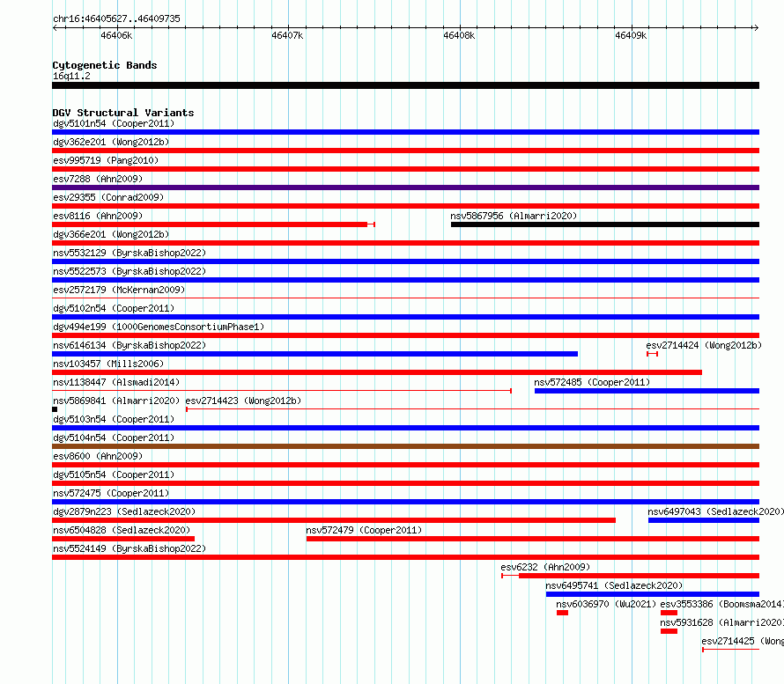Click the small black nsv5869841 square marker
Screen dimensions: 784x684
[55, 409]
